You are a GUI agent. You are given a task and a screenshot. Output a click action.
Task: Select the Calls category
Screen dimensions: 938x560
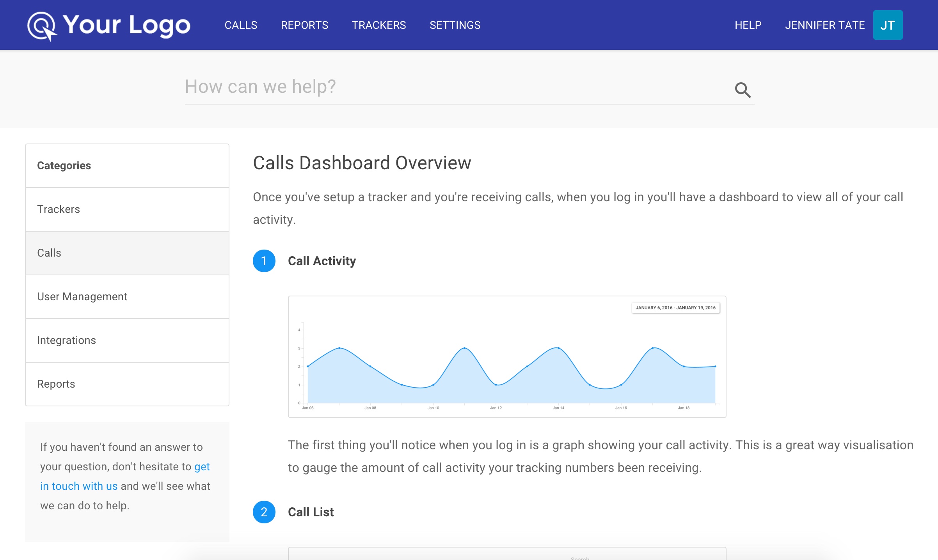(x=127, y=253)
